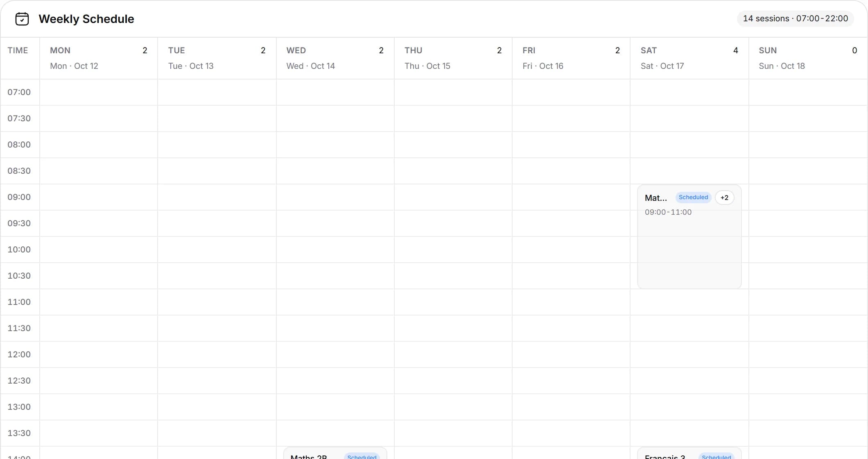Image resolution: width=868 pixels, height=459 pixels.
Task: Click the 07:30 time row label
Action: click(x=19, y=118)
